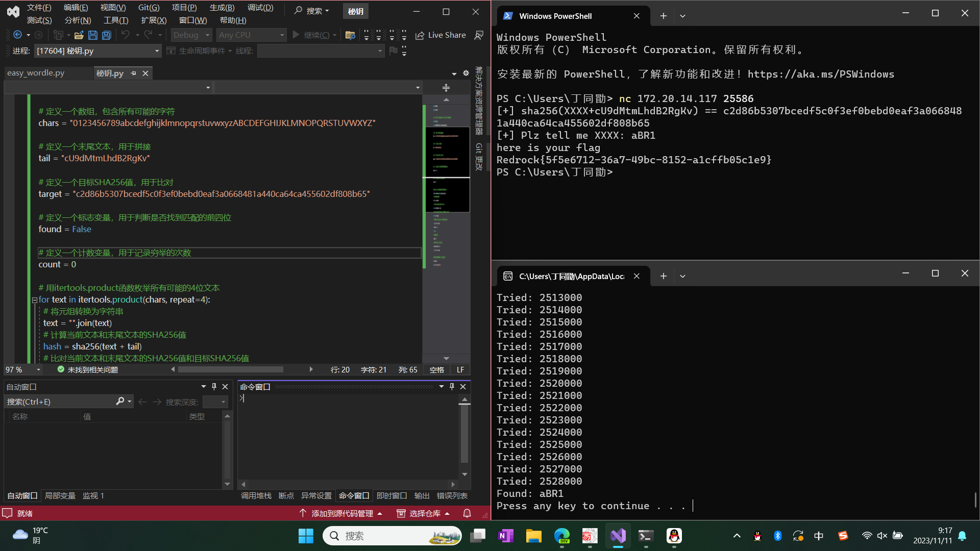Toggle pin on the 自动窗口 panel
The height and width of the screenshot is (551, 980).
tap(214, 387)
